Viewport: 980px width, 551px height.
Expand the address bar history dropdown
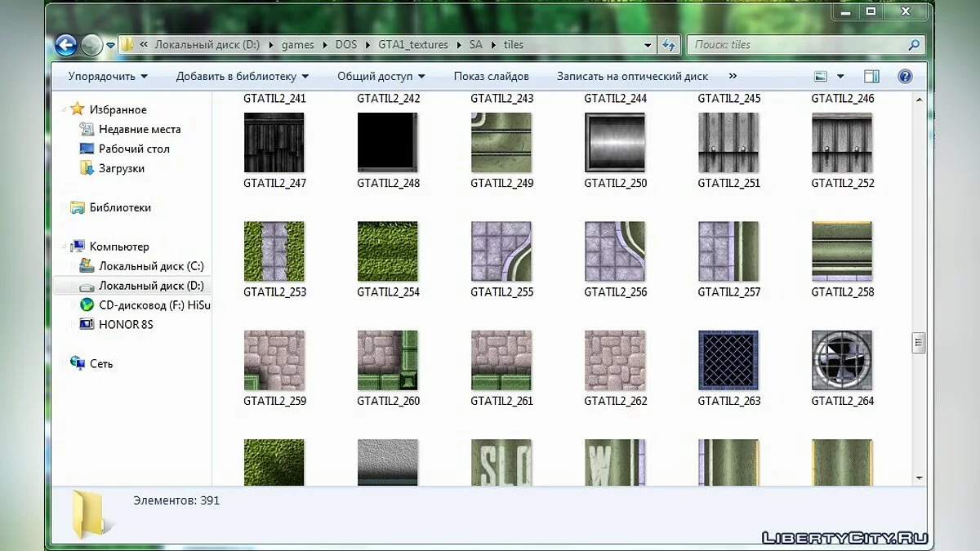point(648,45)
